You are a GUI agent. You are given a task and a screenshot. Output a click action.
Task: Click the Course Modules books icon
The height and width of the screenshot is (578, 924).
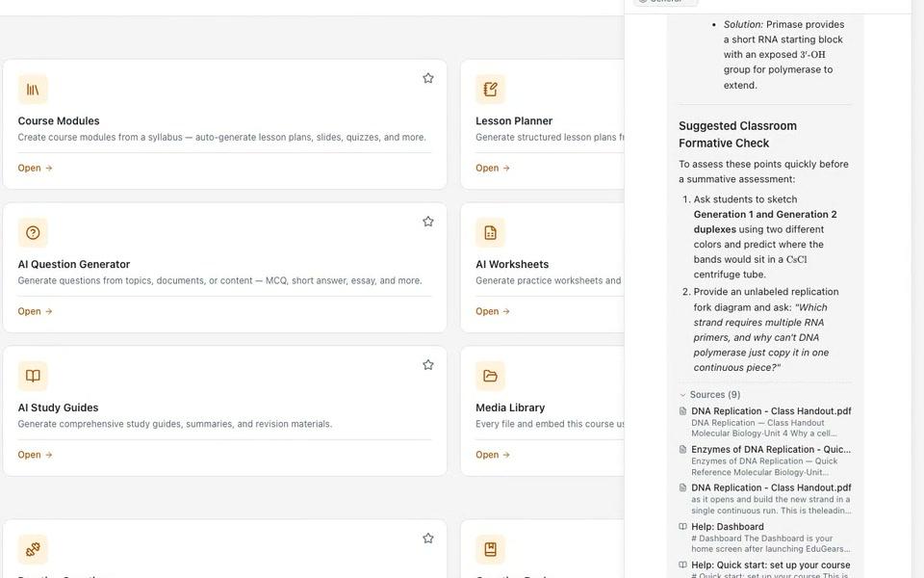pos(33,89)
